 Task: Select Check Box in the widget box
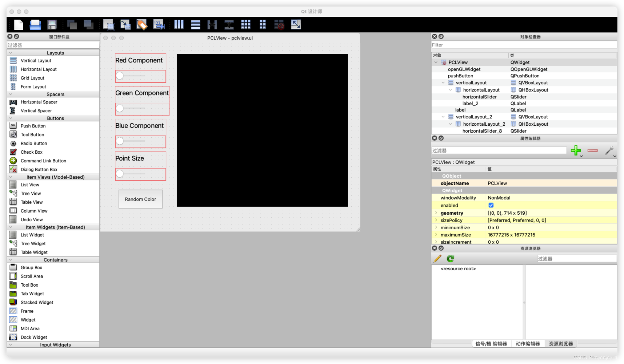pos(32,152)
